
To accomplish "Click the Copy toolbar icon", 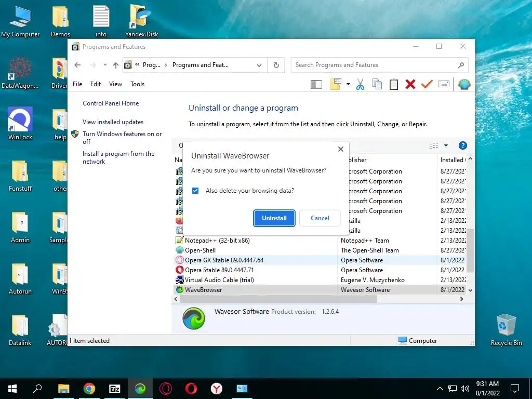I will point(377,84).
